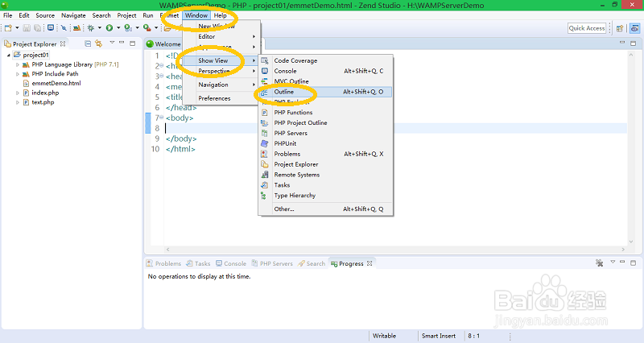The image size is (644, 343).
Task: Open the Debug dropdown arrow
Action: (99, 28)
